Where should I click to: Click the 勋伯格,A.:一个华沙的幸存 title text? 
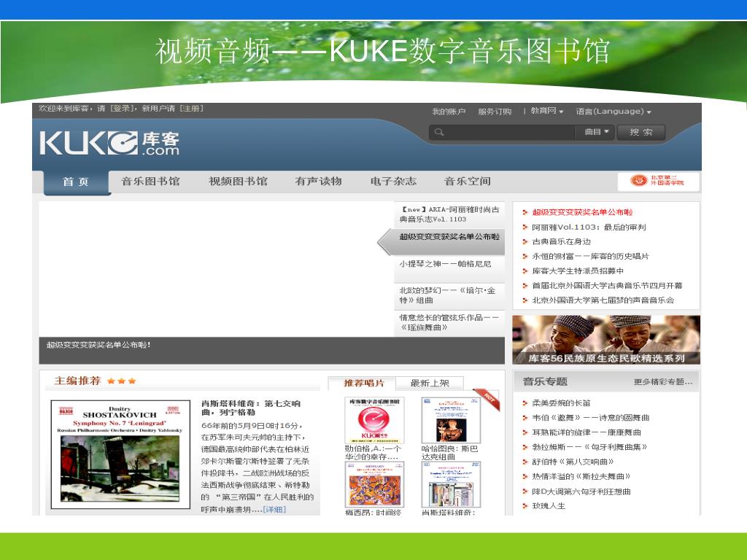373,453
